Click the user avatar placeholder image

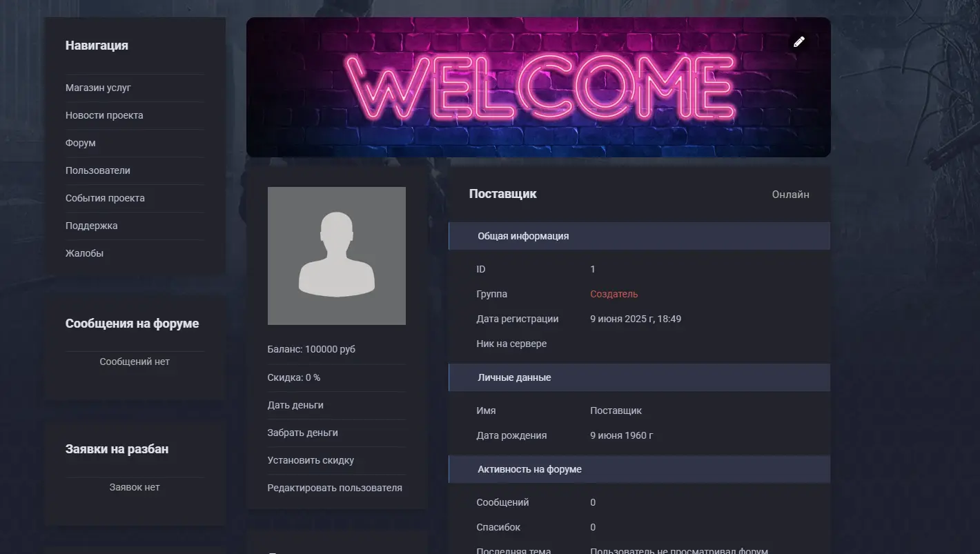(x=337, y=256)
